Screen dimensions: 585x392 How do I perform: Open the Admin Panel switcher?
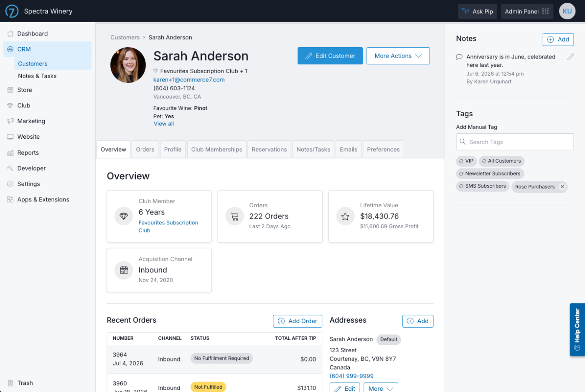(527, 11)
